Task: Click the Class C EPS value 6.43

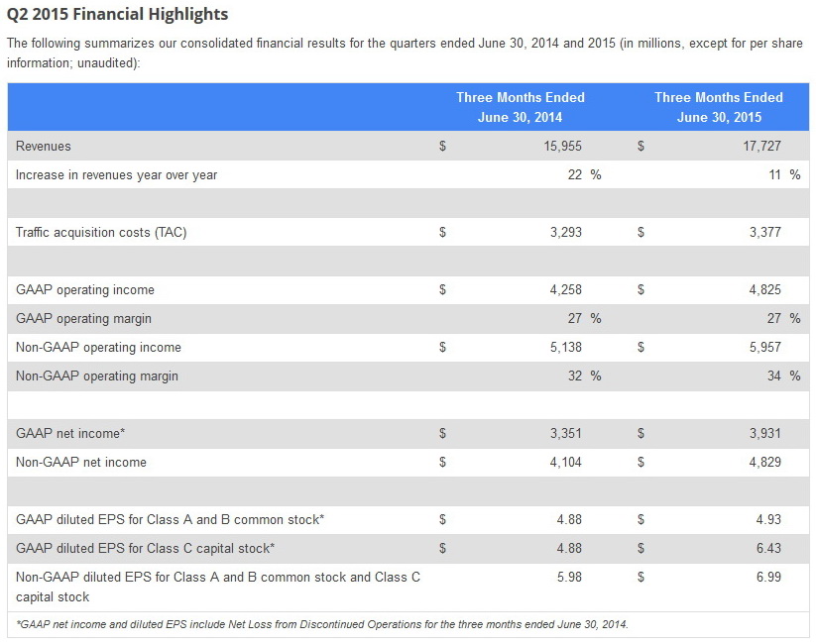Action: [768, 548]
